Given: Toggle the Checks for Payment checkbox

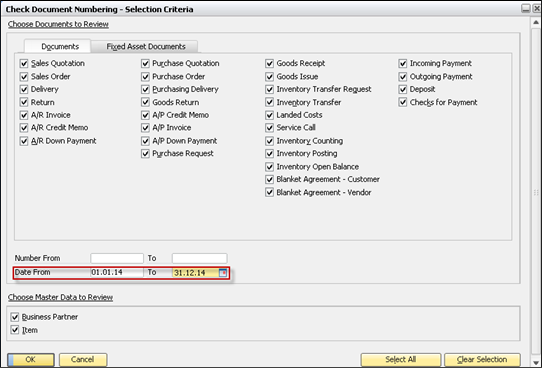Looking at the screenshot, I should click(403, 102).
